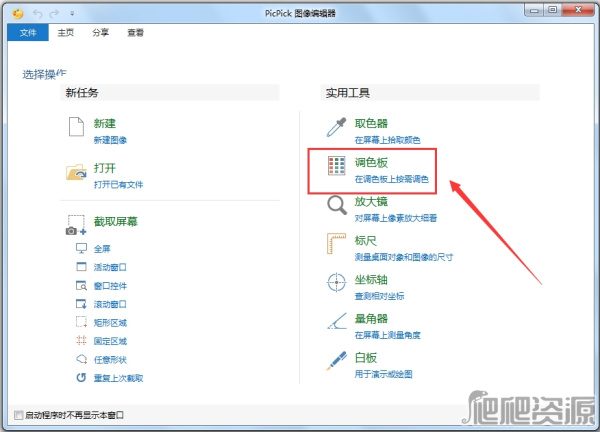Click the magnifying glass 放大镜 icon
This screenshot has height=432, width=600.
[337, 205]
